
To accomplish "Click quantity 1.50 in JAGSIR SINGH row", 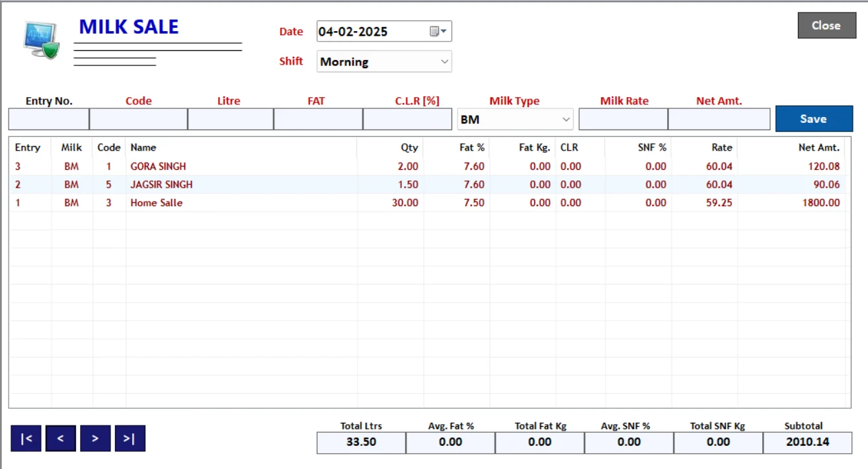I will point(408,184).
